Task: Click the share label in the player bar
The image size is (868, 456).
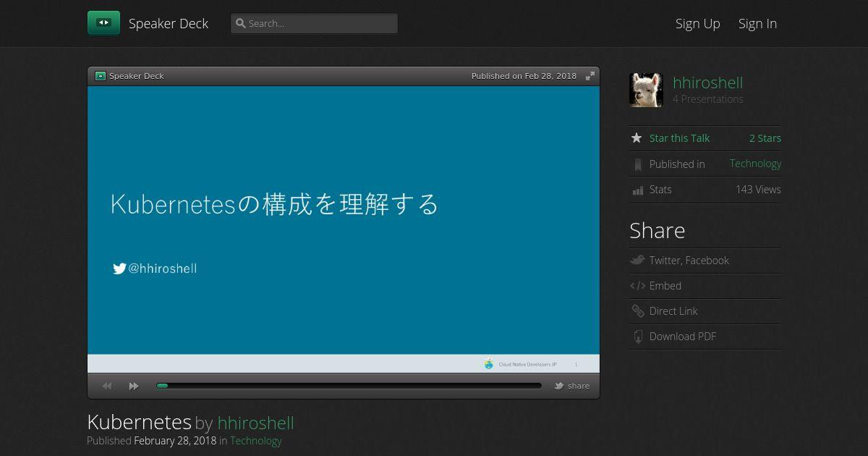Action: click(x=579, y=386)
